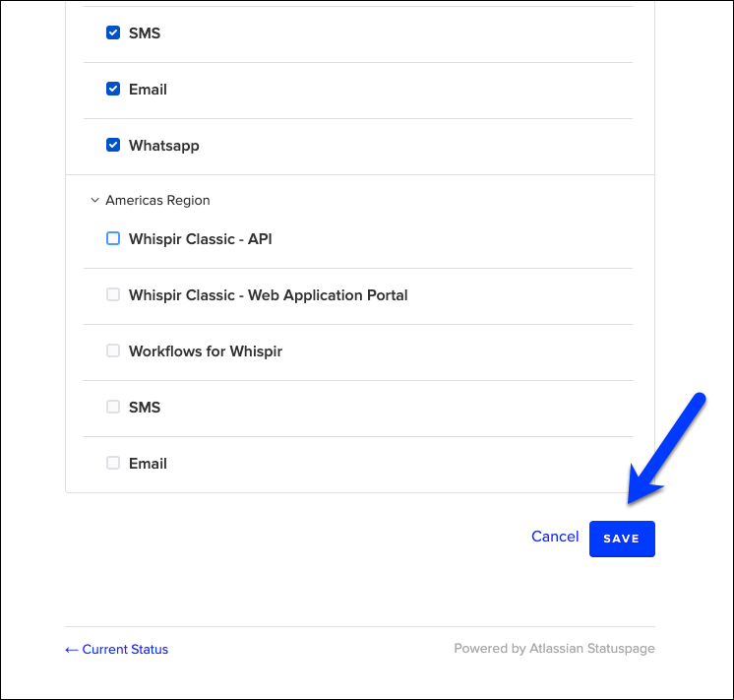Enable the Whispir Classic - API checkbox

[x=113, y=238]
